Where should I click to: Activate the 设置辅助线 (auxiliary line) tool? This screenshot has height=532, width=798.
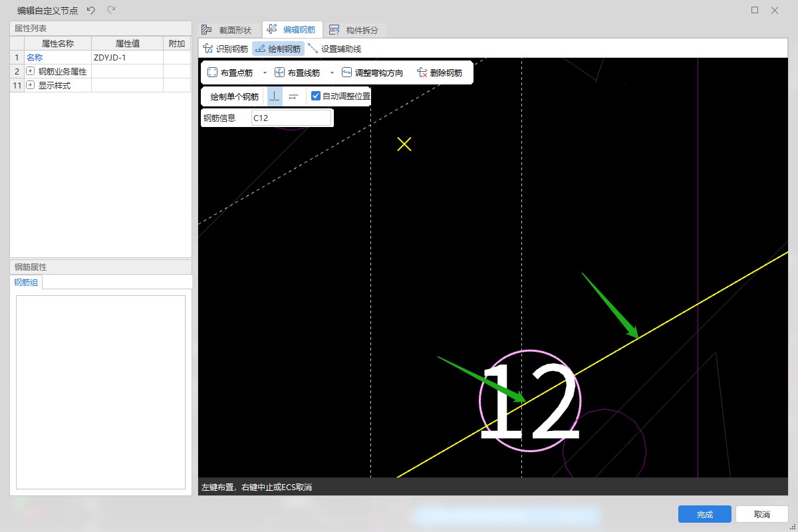point(334,49)
